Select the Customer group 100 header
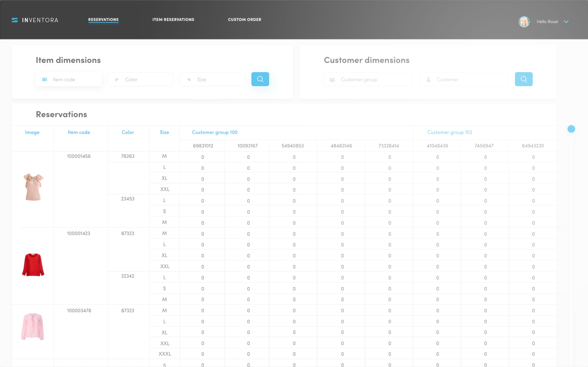Screen dimensions: 588x367 pyautogui.click(x=215, y=132)
